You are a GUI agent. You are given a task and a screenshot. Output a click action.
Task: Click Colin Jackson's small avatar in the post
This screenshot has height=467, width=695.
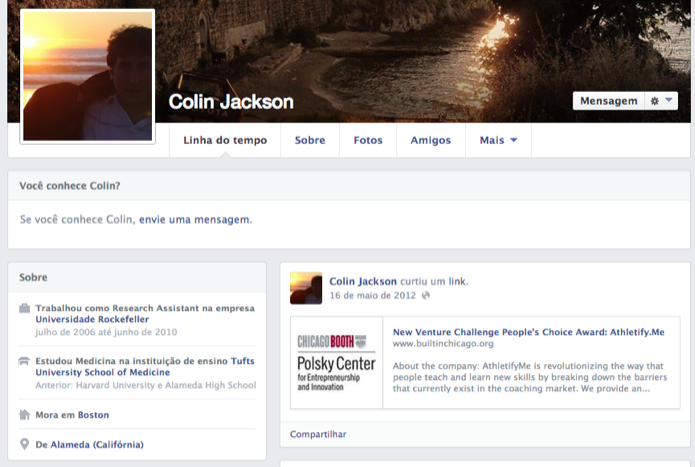pos(306,288)
